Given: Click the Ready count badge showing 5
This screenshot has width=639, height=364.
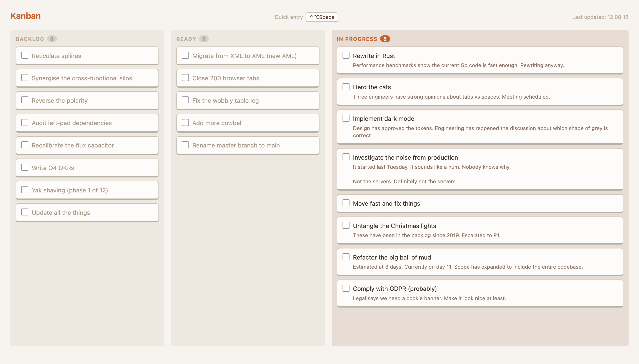Looking at the screenshot, I should 204,39.
